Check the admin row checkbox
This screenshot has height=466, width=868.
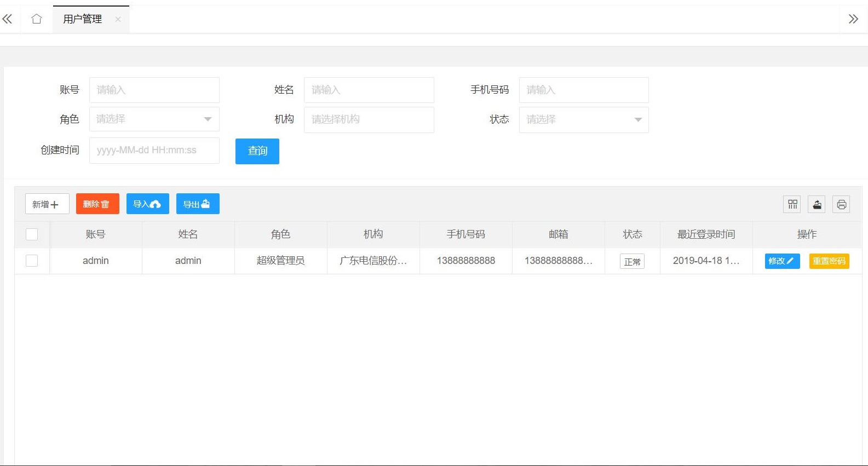[x=32, y=261]
